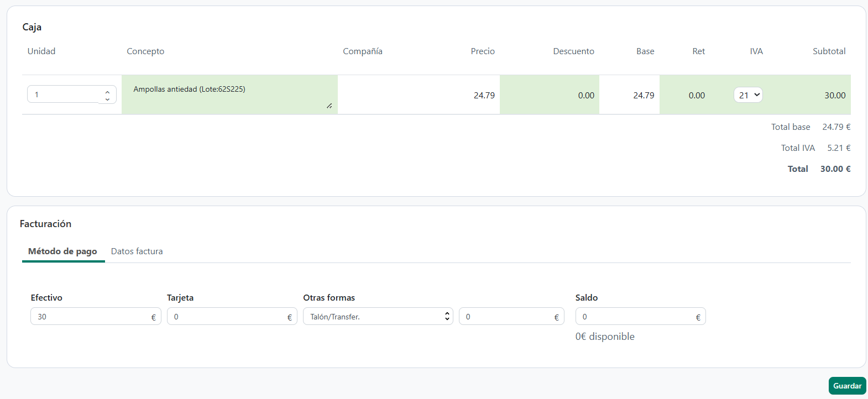Increase Unidad quantity with up arrow
Image resolution: width=868 pixels, height=399 pixels.
(x=107, y=91)
